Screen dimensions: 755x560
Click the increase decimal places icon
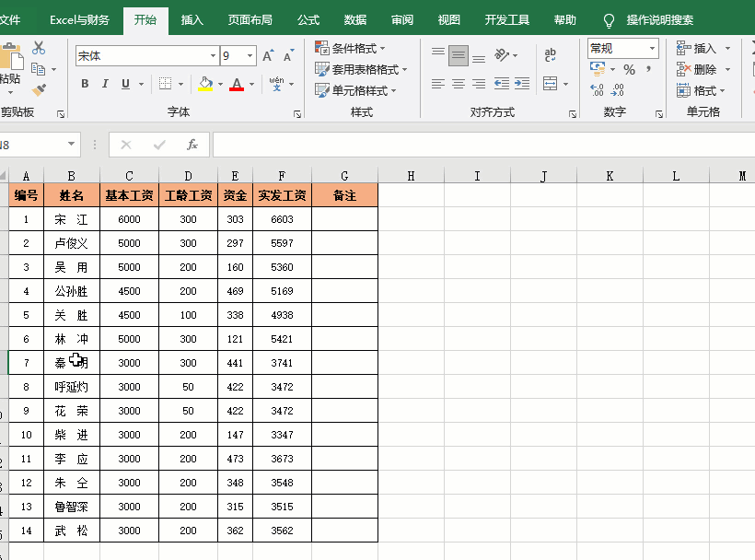pyautogui.click(x=597, y=90)
